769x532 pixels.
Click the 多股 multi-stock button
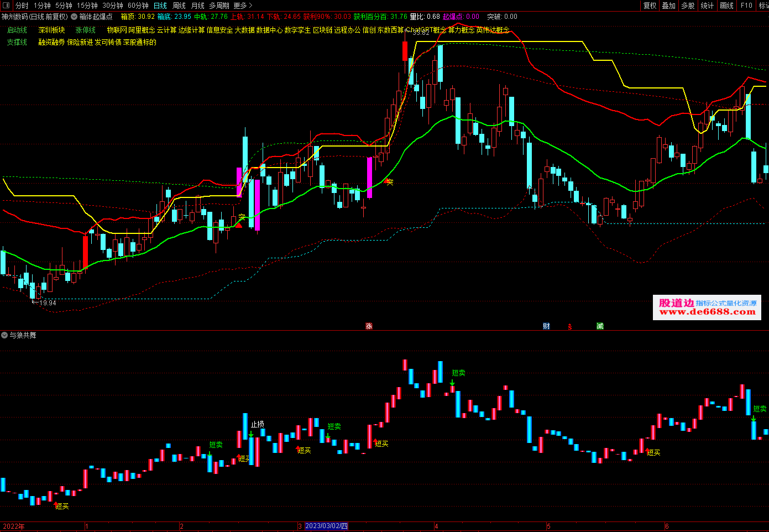[688, 6]
